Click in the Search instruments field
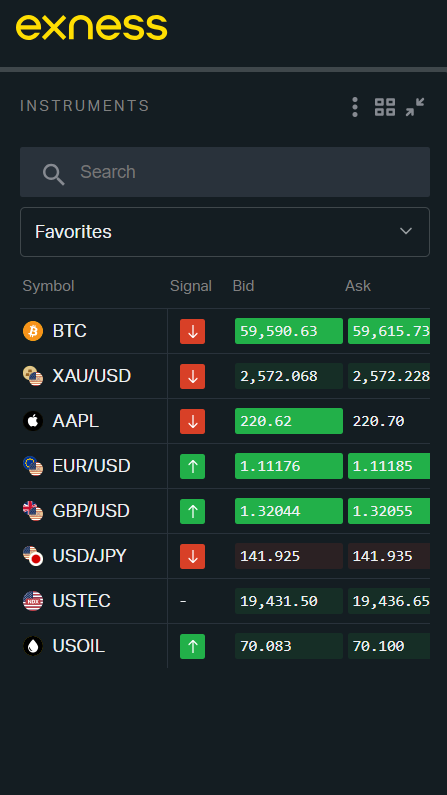 tap(225, 172)
